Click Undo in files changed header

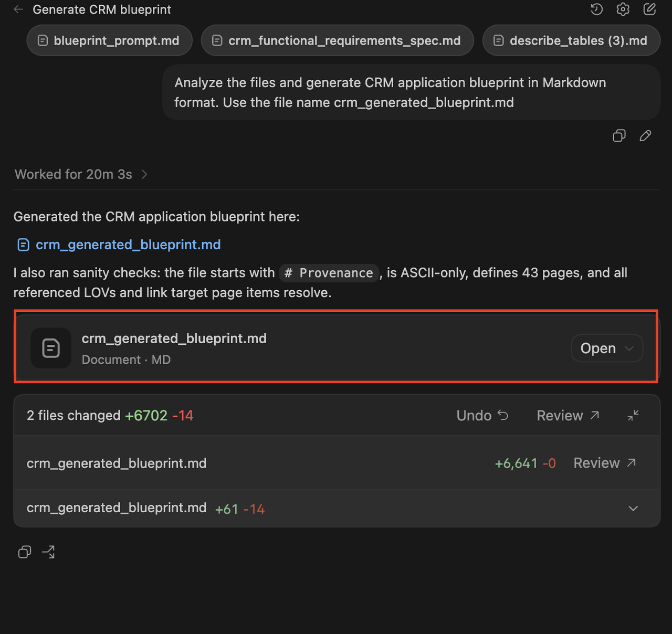pyautogui.click(x=482, y=415)
